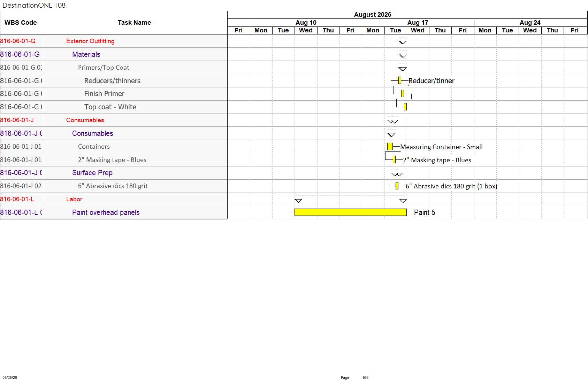Screen dimensions: 588x382
Task: Click the WBS Code column header
Action: (x=21, y=23)
